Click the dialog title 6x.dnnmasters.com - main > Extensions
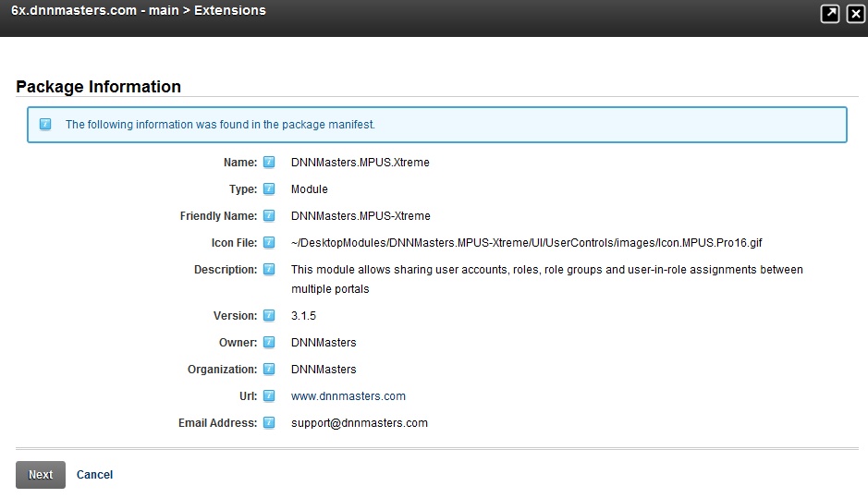This screenshot has width=868, height=498. pos(139,10)
